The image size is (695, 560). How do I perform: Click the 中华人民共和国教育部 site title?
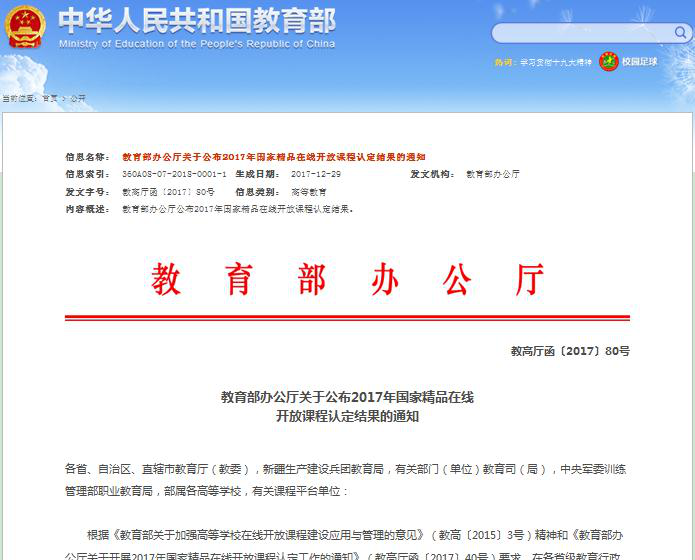[197, 21]
